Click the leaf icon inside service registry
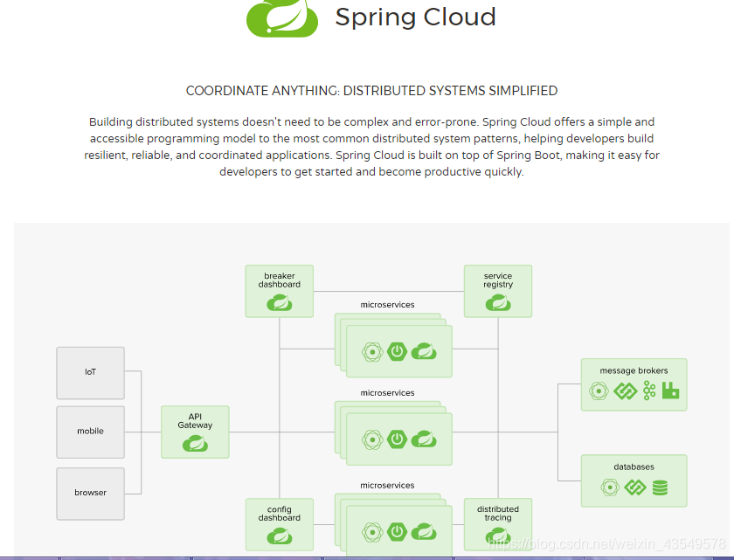The width and height of the screenshot is (734, 560). click(497, 302)
